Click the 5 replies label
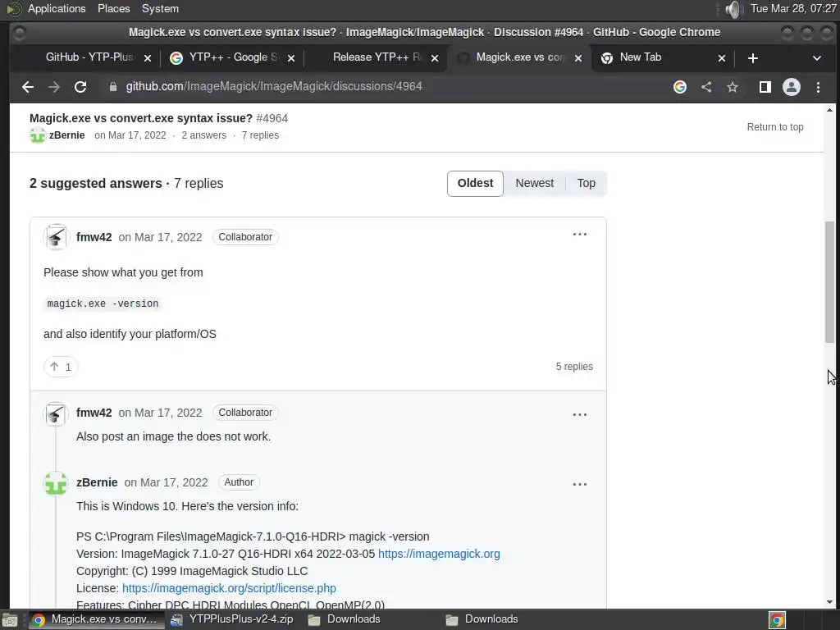Image resolution: width=840 pixels, height=630 pixels. coord(574,367)
